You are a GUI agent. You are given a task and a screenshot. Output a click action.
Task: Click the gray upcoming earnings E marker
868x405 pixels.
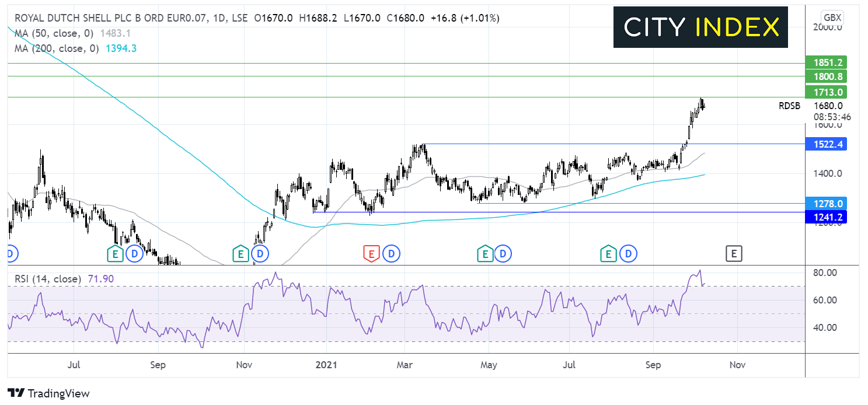pos(734,253)
